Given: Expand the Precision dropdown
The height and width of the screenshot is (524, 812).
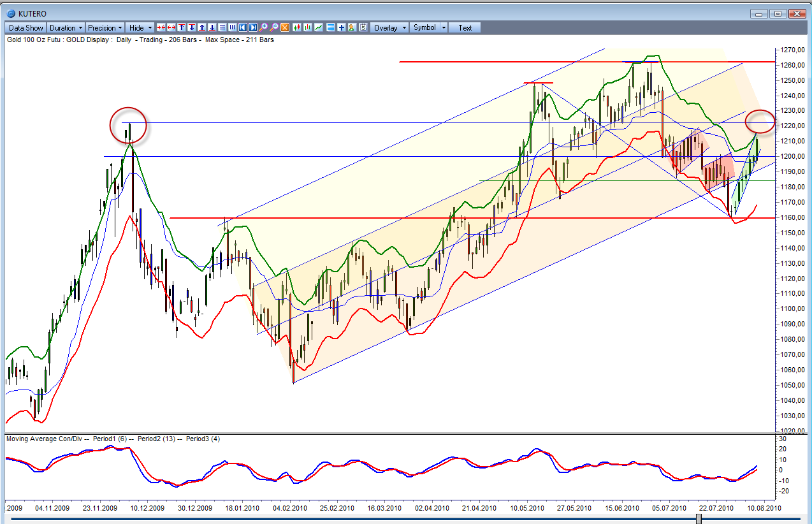Looking at the screenshot, I should coord(105,27).
